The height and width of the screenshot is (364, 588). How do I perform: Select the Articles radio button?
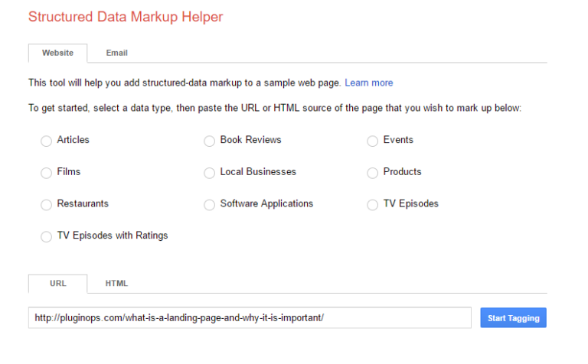pyautogui.click(x=46, y=141)
